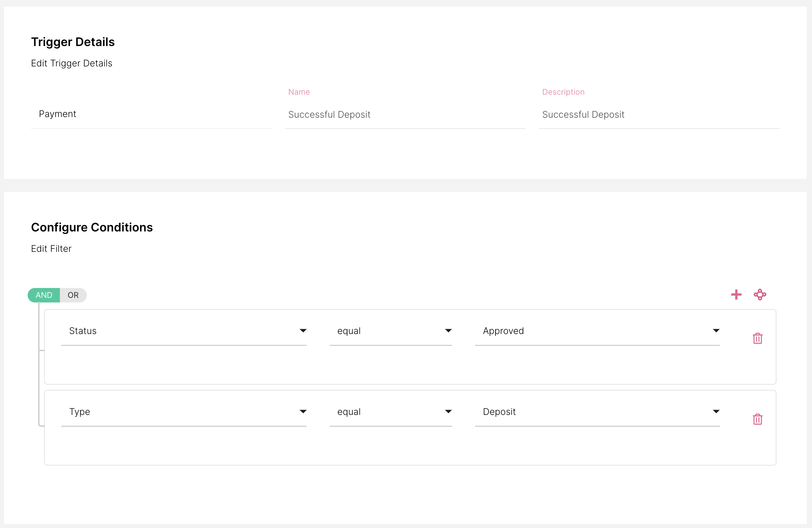Select the pink Name label
Viewport: 812px width, 528px height.
[x=299, y=92]
